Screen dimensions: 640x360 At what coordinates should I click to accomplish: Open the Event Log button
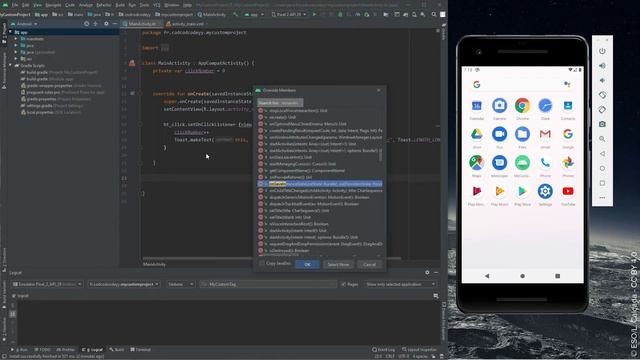[x=384, y=350]
